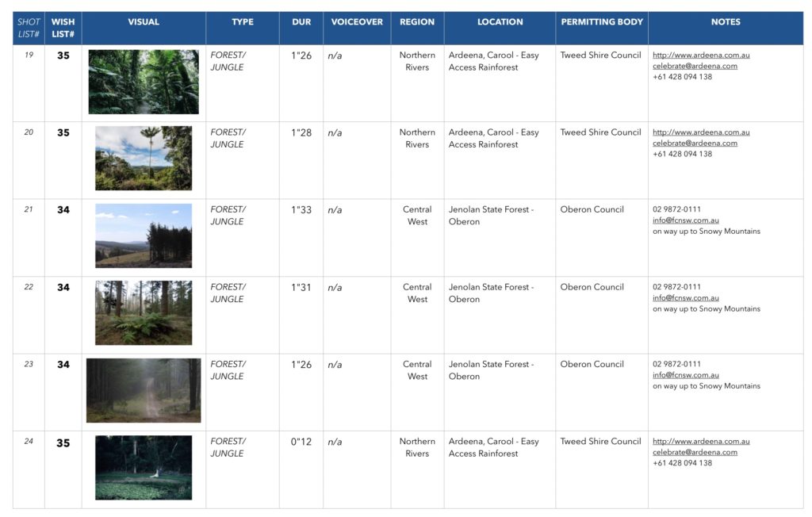Select voiceover n/a cell in shot 23 row
This screenshot has width=812, height=517.
(357, 393)
